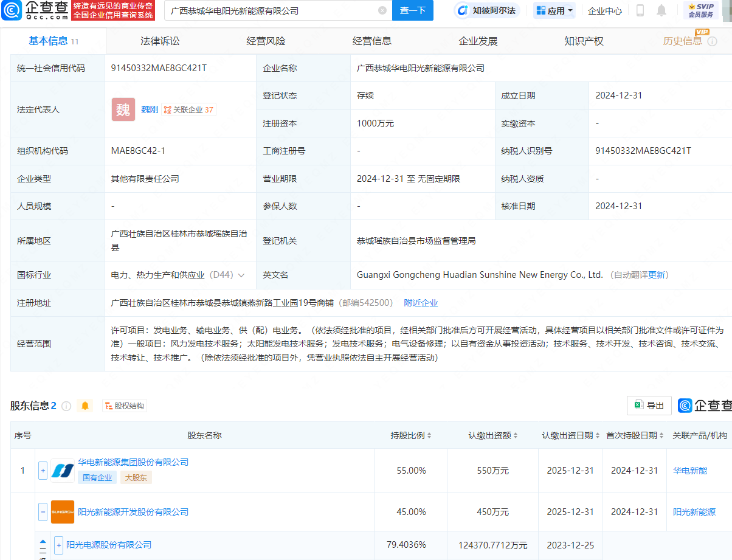Expand the 国标行业 (D44) chevron
The image size is (732, 560).
pyautogui.click(x=241, y=275)
